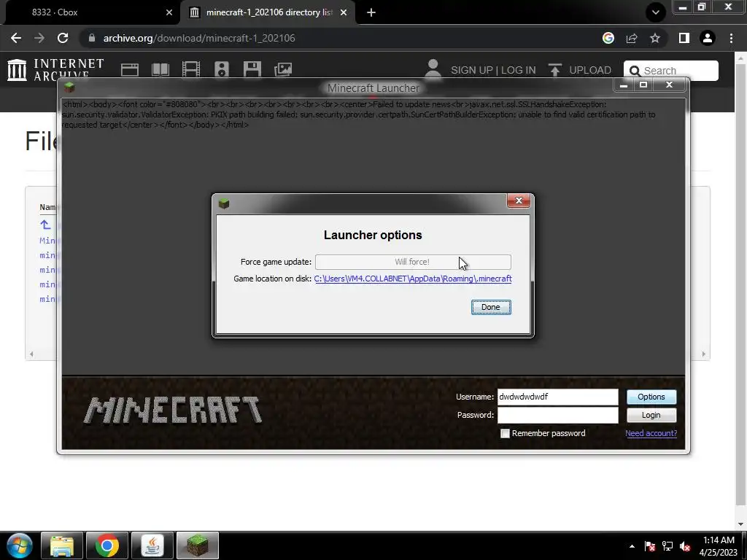Viewport: 747px width, 560px height.
Task: Open File Explorer from taskbar
Action: click(x=62, y=545)
